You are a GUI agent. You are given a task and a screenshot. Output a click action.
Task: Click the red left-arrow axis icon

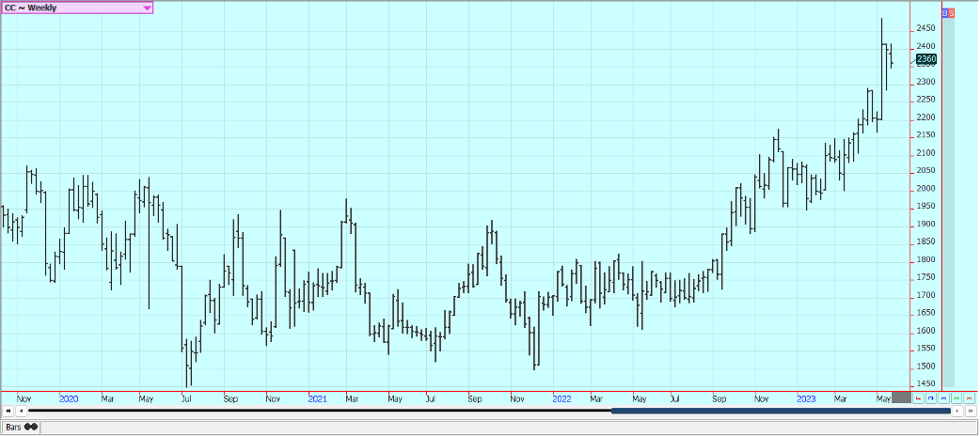(919, 398)
